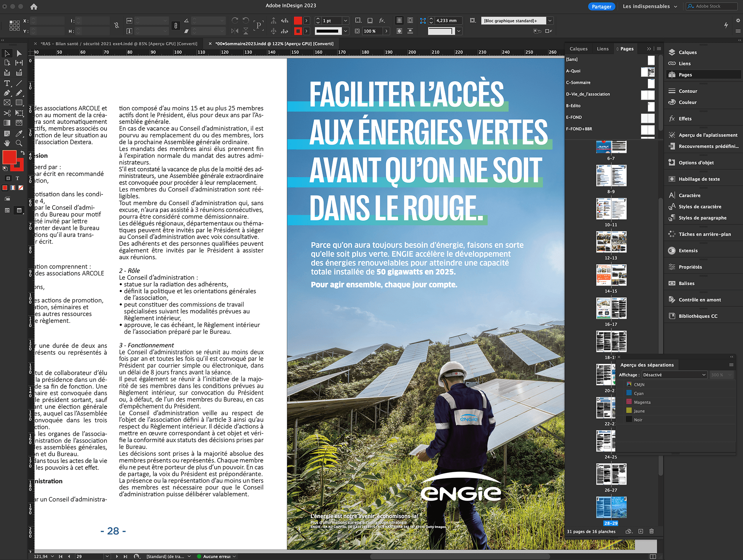Click the fx effects icon in control bar

click(382, 21)
